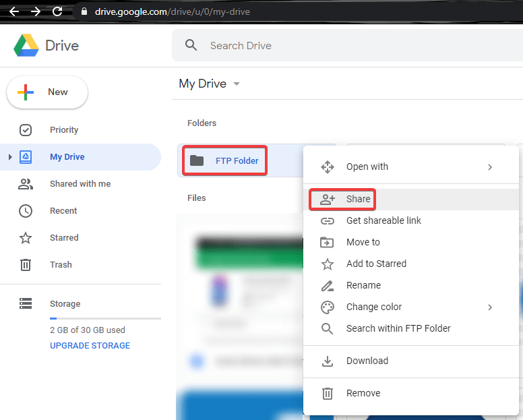Select Remove from context menu
The width and height of the screenshot is (523, 420).
[x=411, y=393]
